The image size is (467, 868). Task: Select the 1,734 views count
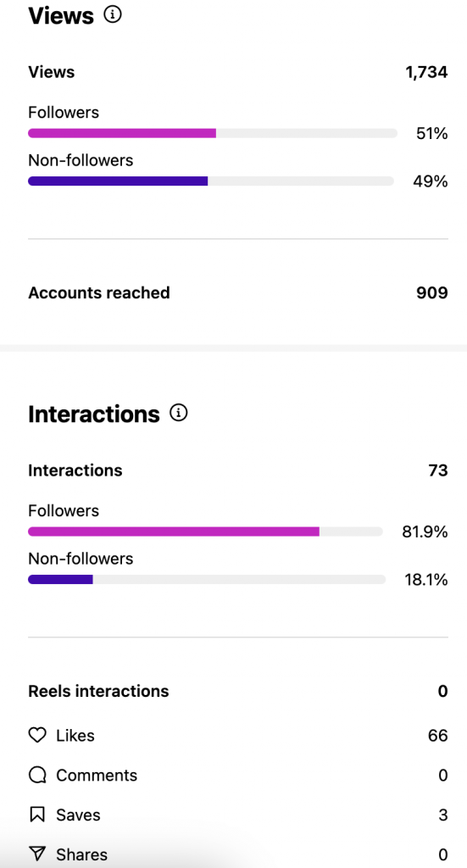tap(426, 72)
